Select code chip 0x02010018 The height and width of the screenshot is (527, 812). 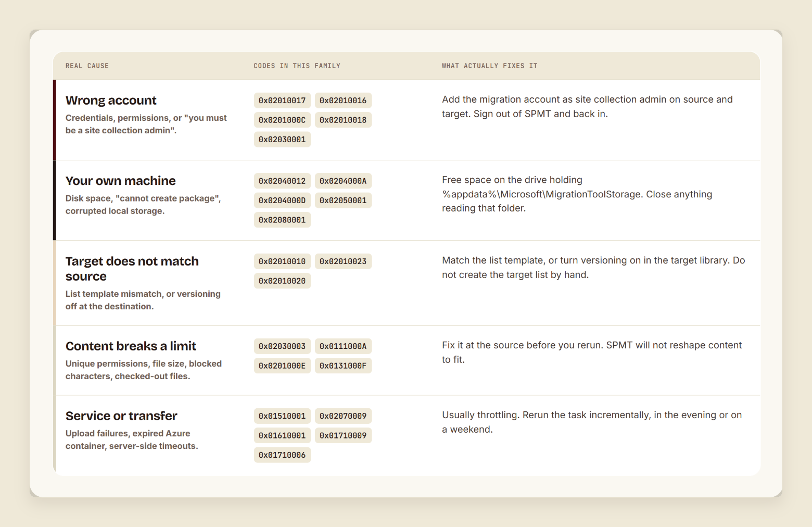[x=343, y=120]
